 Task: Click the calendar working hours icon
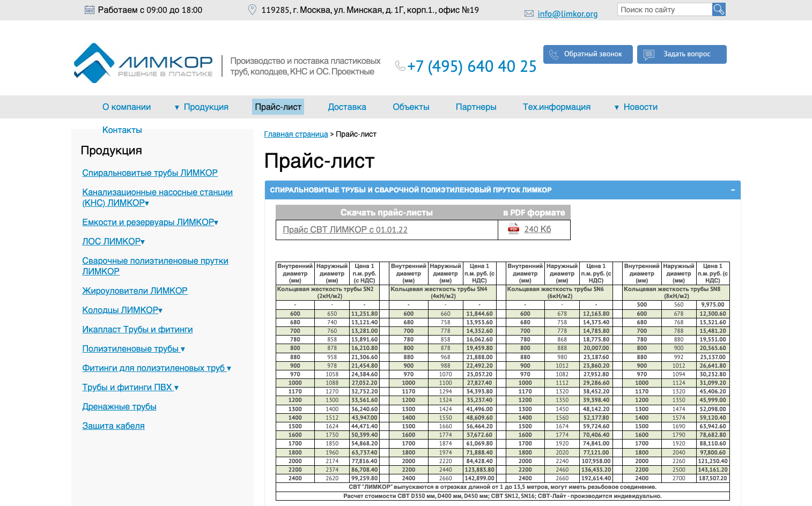pyautogui.click(x=90, y=10)
